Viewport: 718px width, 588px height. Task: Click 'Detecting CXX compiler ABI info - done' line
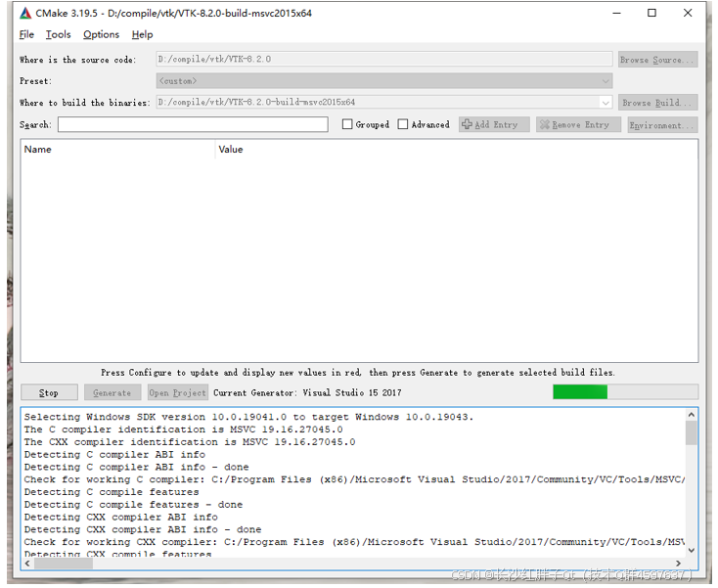[x=143, y=529]
